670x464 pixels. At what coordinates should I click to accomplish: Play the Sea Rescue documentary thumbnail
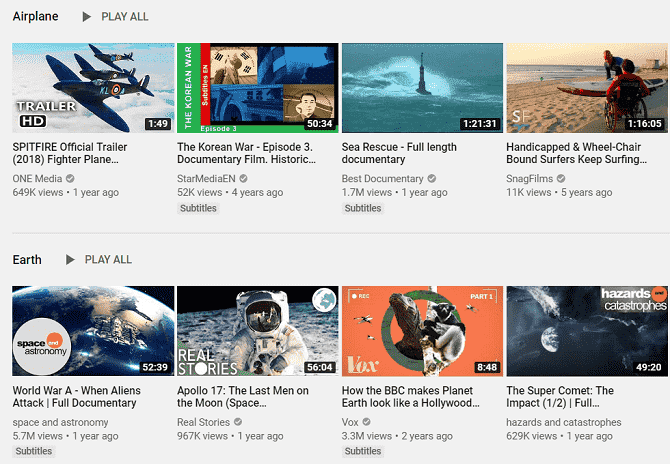[x=421, y=88]
